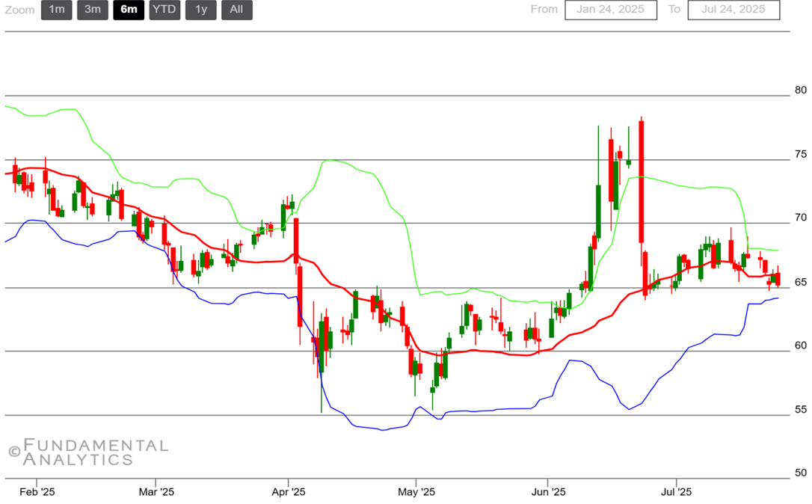Click the tall red candlestick in late June
812x504 pixels.
tap(642, 179)
